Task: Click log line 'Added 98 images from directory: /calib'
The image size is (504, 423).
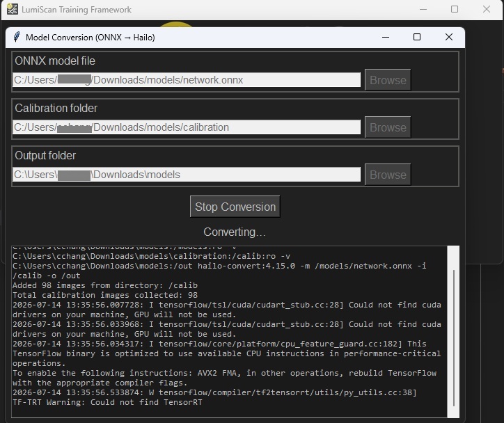Action: tap(105, 285)
